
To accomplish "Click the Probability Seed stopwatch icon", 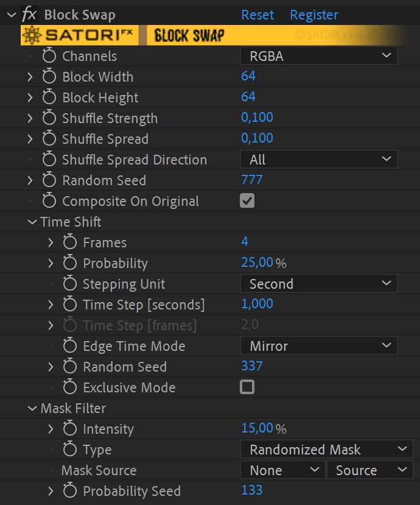I will click(70, 490).
